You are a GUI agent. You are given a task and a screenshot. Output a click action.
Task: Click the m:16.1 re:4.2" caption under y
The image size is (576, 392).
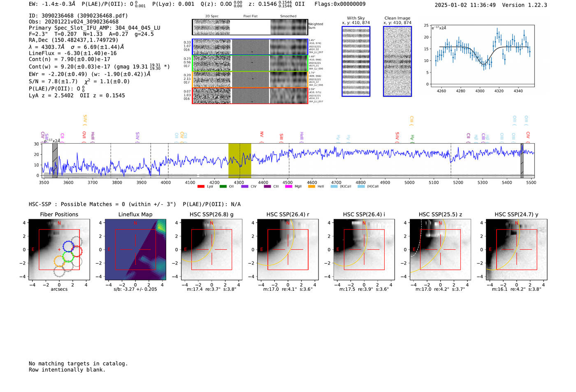pos(517,289)
